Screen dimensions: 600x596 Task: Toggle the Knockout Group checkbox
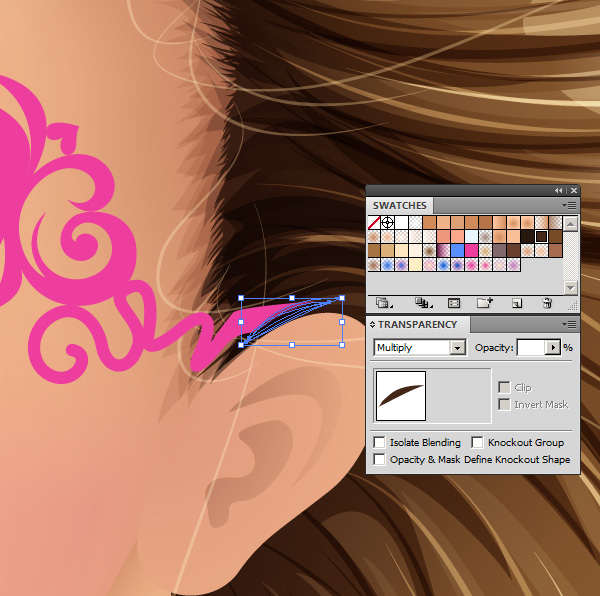tap(478, 442)
